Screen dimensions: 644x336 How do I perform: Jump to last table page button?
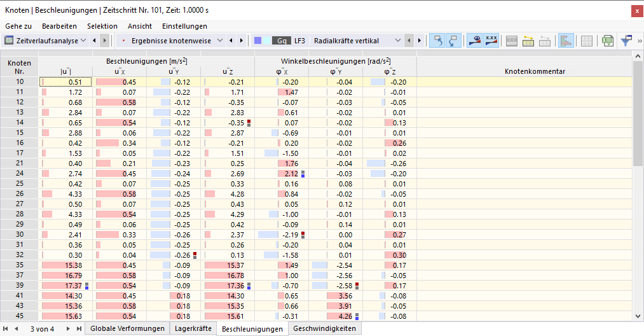pyautogui.click(x=78, y=328)
